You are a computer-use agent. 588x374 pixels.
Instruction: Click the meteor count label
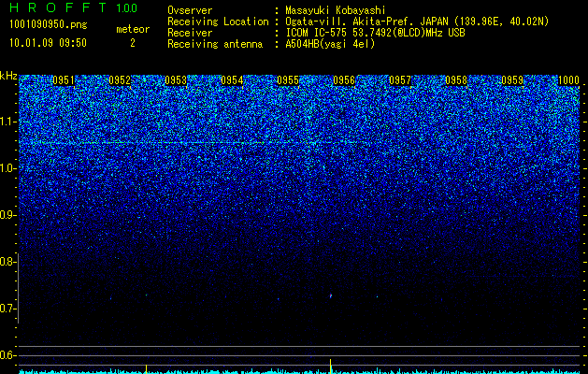tap(133, 29)
